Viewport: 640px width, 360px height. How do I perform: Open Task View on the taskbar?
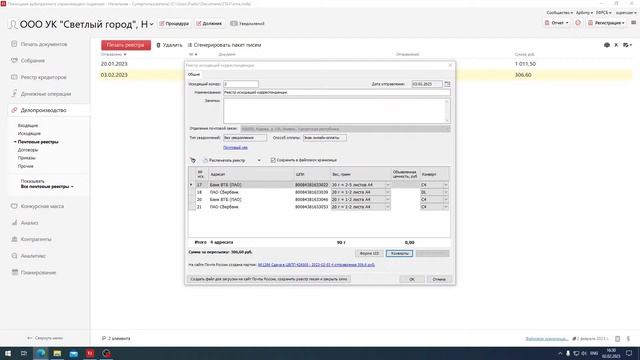pos(24,353)
